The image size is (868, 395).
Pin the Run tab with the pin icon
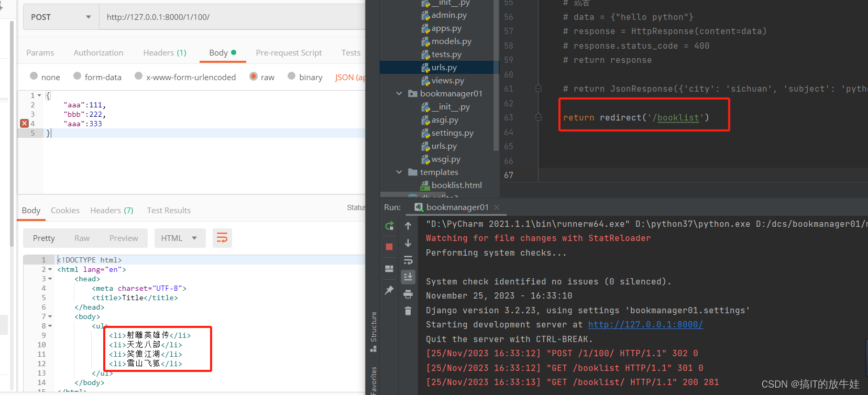[389, 290]
